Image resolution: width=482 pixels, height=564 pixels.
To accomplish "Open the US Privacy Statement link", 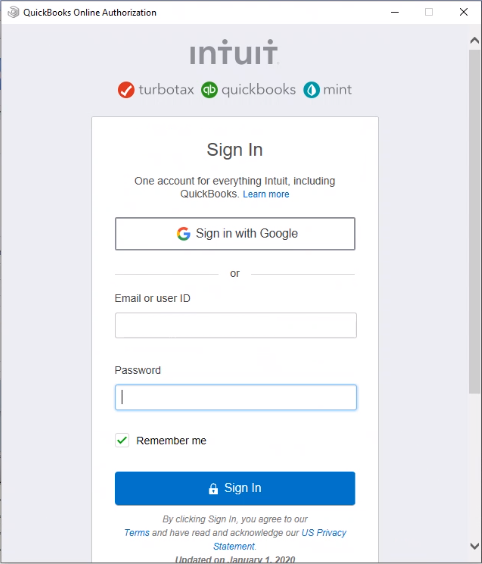I will click(280, 539).
